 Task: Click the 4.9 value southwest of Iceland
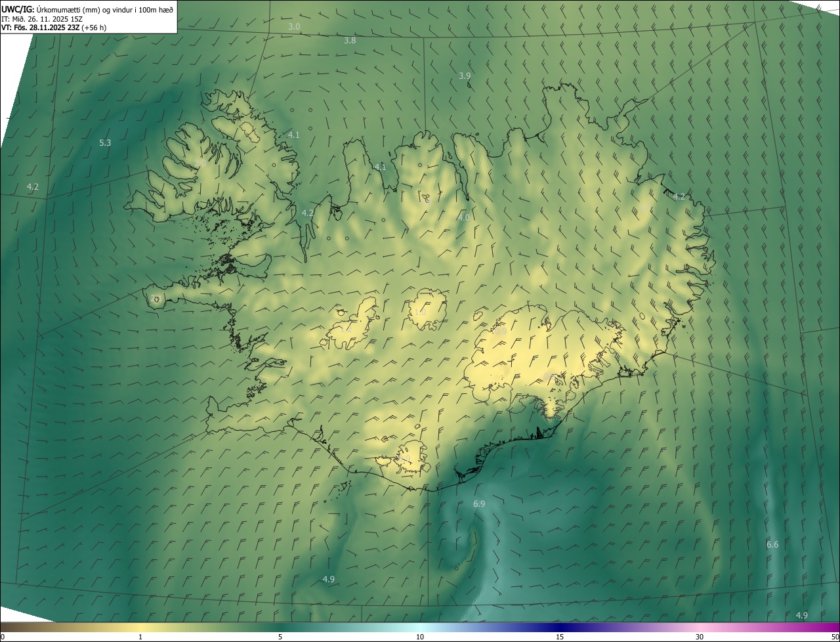[329, 579]
